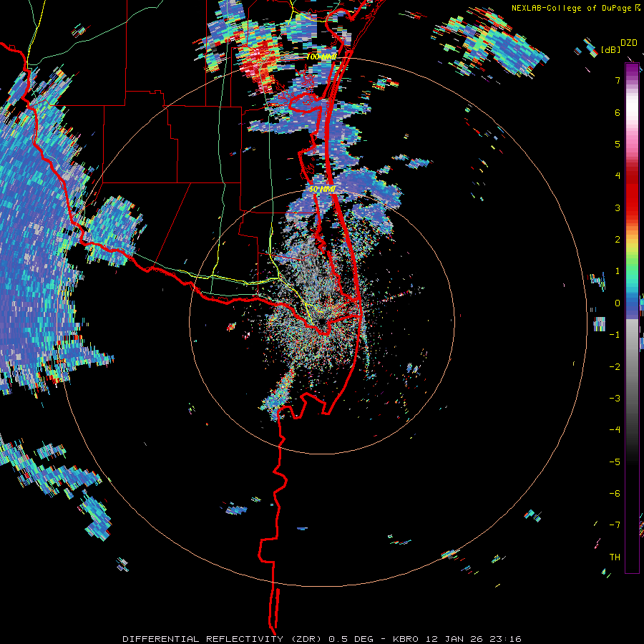Click the 6 tick on color scale
644x644 pixels.
point(618,112)
